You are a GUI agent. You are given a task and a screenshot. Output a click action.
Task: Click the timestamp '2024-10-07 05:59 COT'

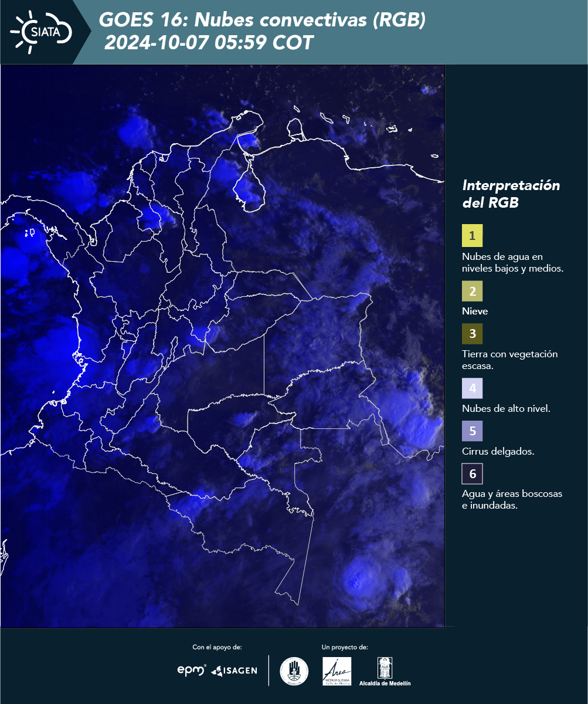(209, 43)
